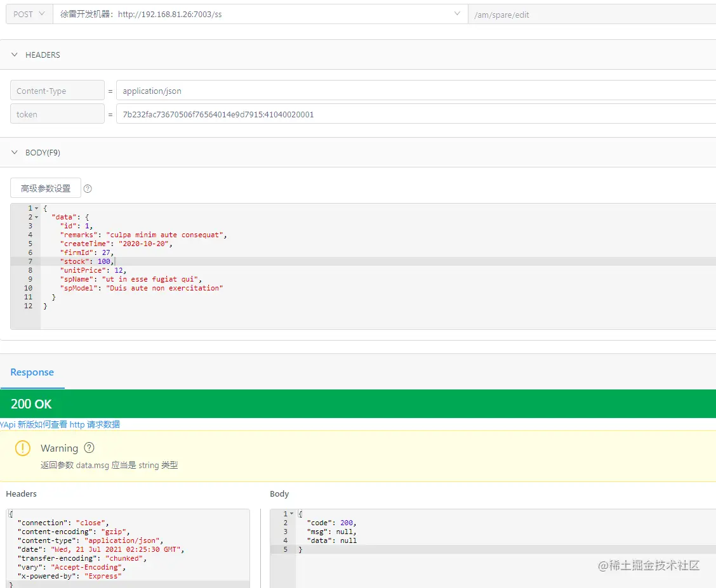
Task: Click the "spName" line in body editor
Action: pos(131,279)
